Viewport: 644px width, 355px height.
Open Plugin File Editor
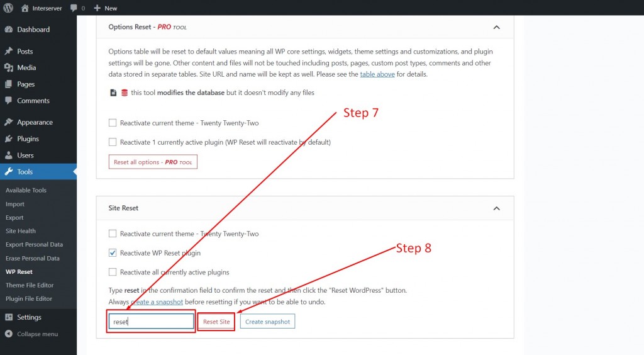coord(29,299)
